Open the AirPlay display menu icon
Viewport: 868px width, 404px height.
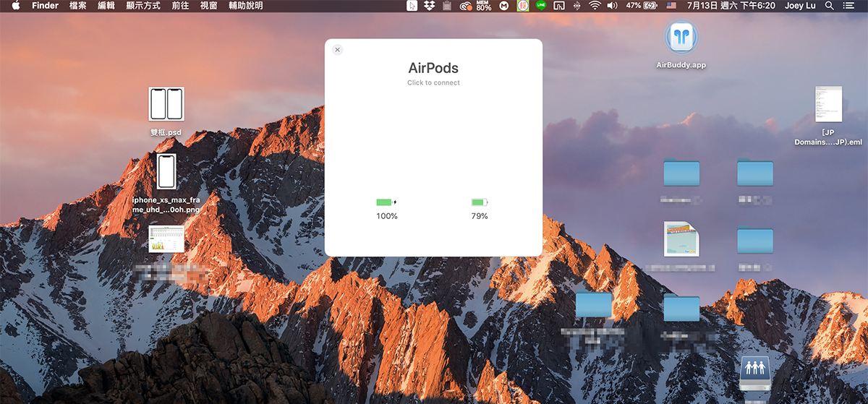pos(559,6)
